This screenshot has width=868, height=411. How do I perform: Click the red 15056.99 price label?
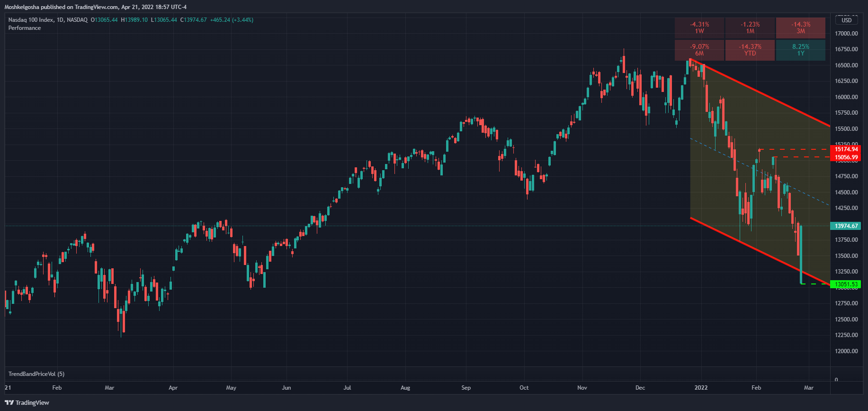click(x=846, y=157)
